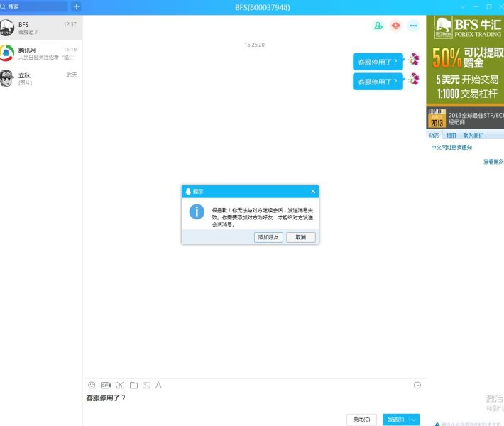Open the emoji picker in chat toolbar
Viewport: 504px width, 426px height.
tap(92, 385)
